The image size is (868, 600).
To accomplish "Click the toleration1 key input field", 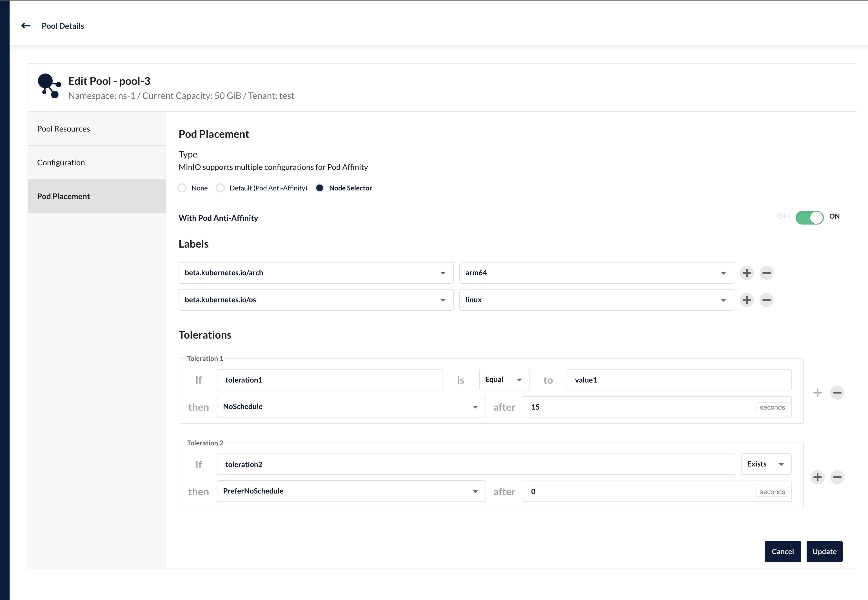I will point(329,380).
